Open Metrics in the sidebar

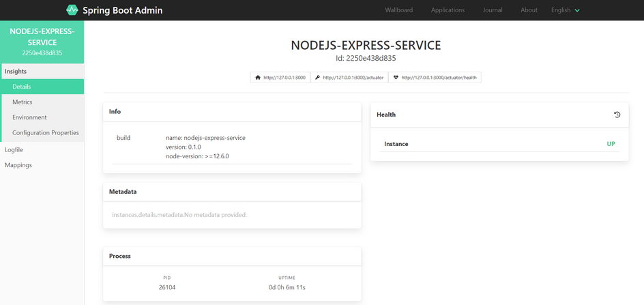(x=42, y=102)
